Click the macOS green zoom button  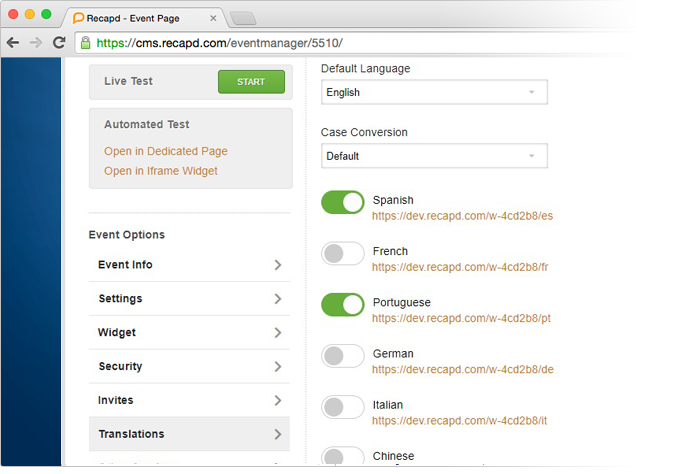[46, 14]
